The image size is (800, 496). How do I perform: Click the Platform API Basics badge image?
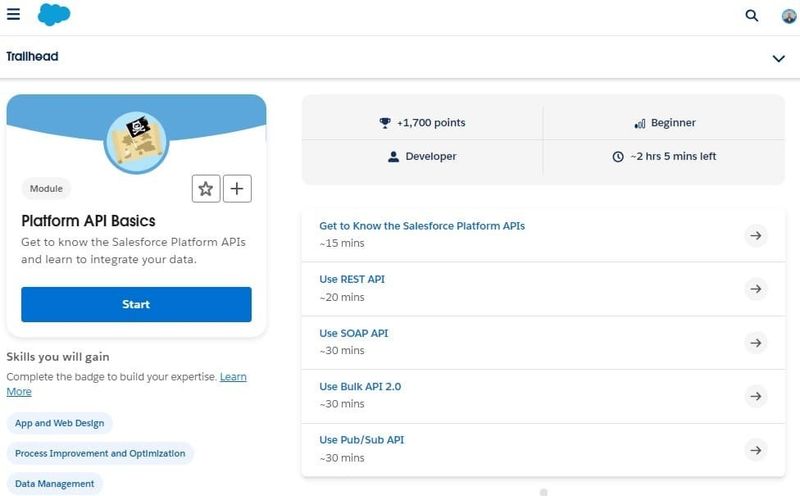pyautogui.click(x=136, y=142)
